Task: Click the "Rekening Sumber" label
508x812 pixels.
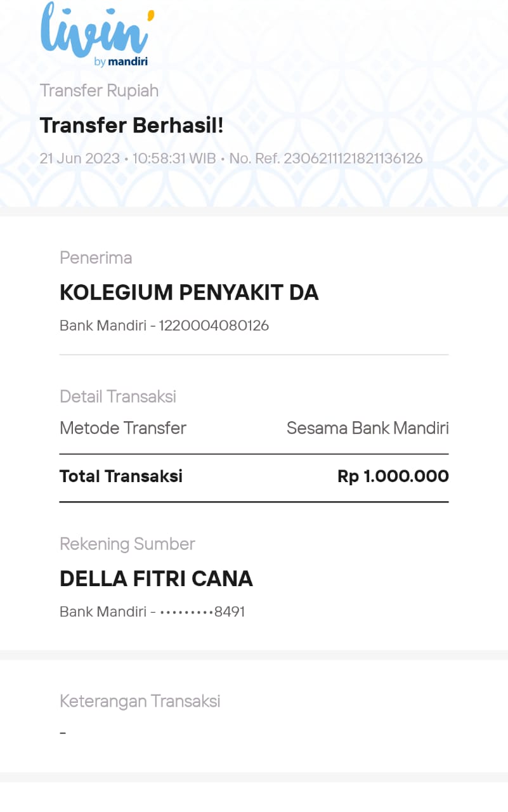Action: 127,544
